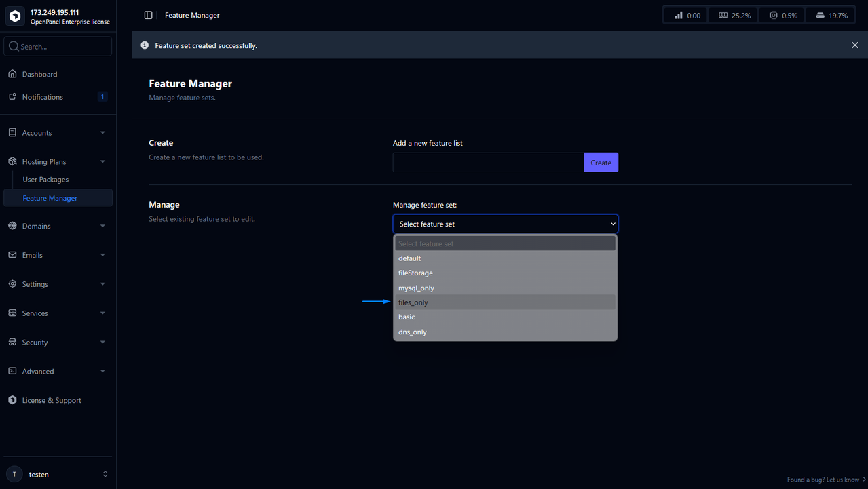Open User Packages page
Viewport: 868px width, 489px height.
click(x=45, y=180)
